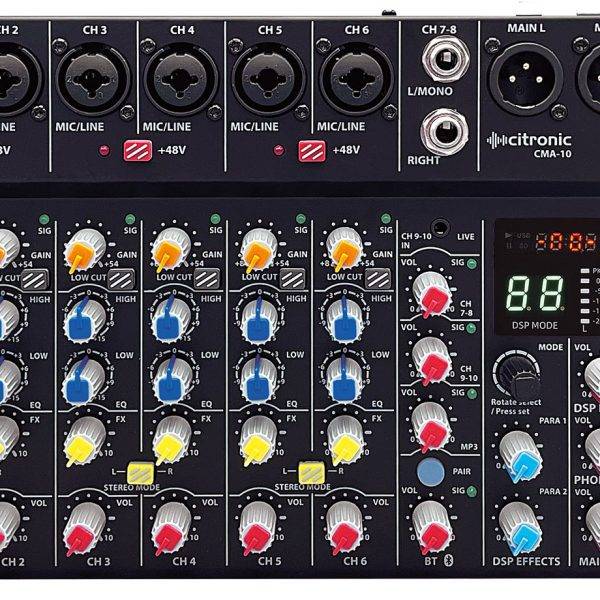Click the BT SIG LED
The width and height of the screenshot is (600, 600).
point(472,491)
